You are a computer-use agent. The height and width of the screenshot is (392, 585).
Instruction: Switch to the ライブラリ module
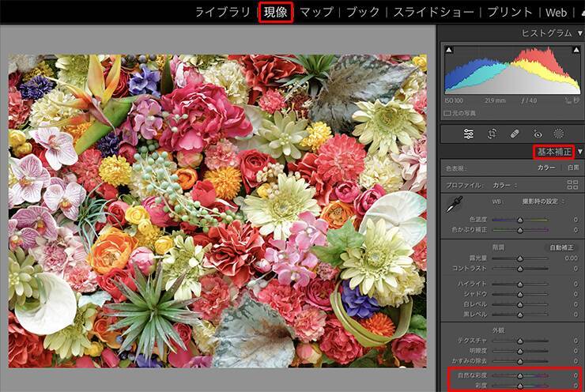223,12
